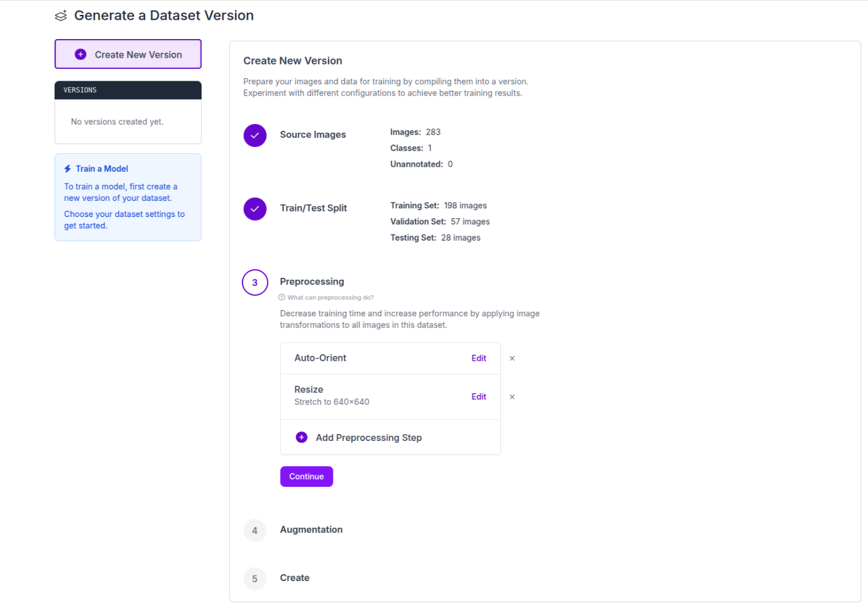
Task: Click the VERSIONS panel header
Action: pyautogui.click(x=128, y=90)
